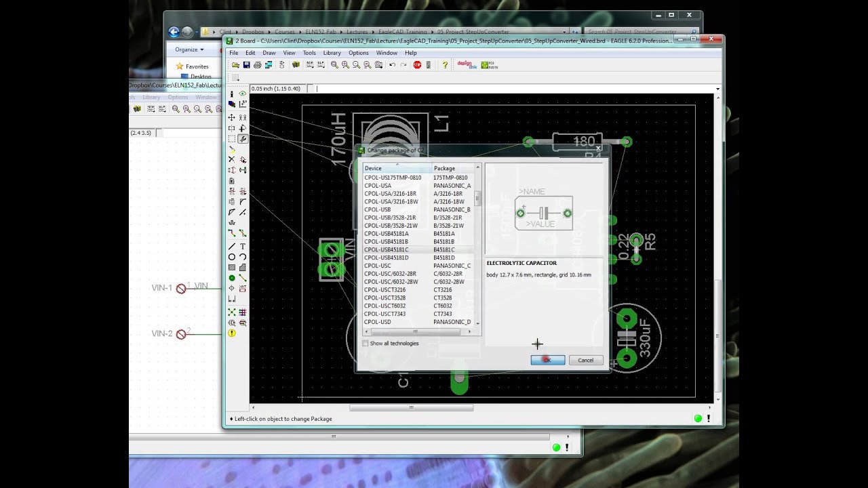The height and width of the screenshot is (488, 868).
Task: Select the PANASONIC_B package cell
Action: (452, 210)
